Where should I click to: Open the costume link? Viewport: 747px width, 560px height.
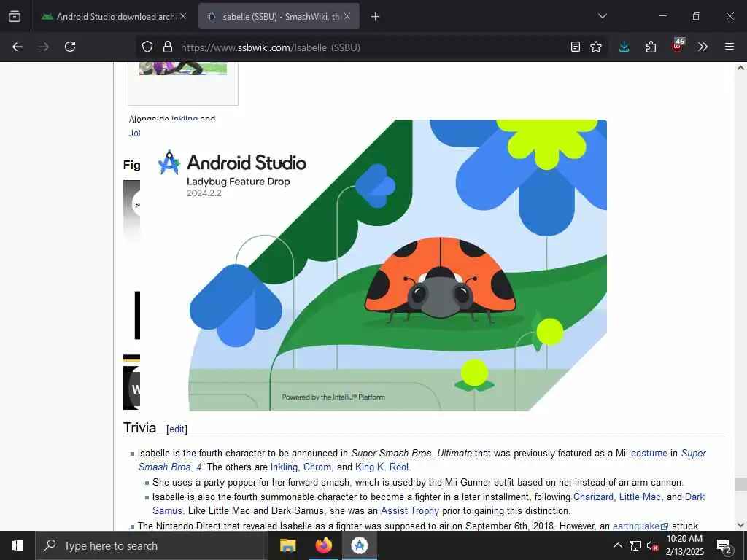click(649, 454)
